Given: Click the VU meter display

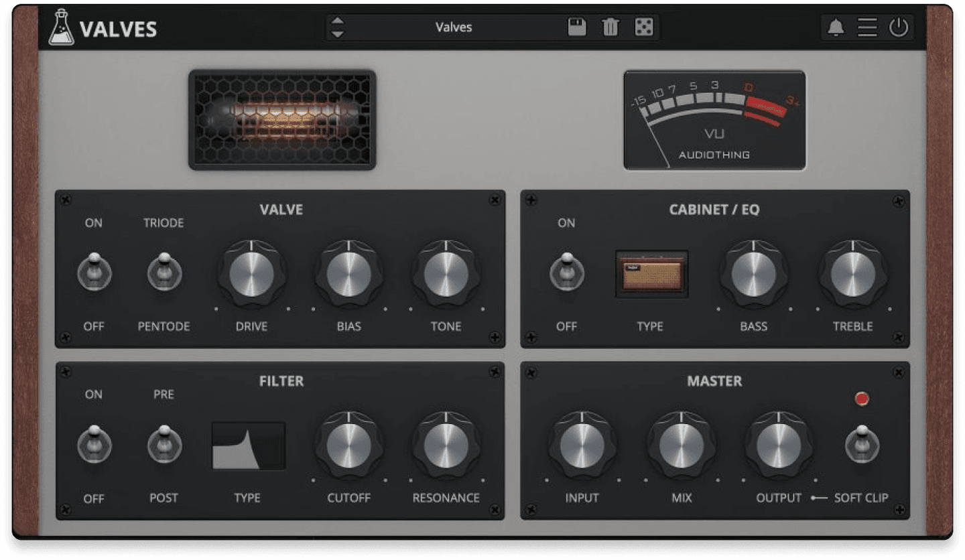Looking at the screenshot, I should (713, 119).
